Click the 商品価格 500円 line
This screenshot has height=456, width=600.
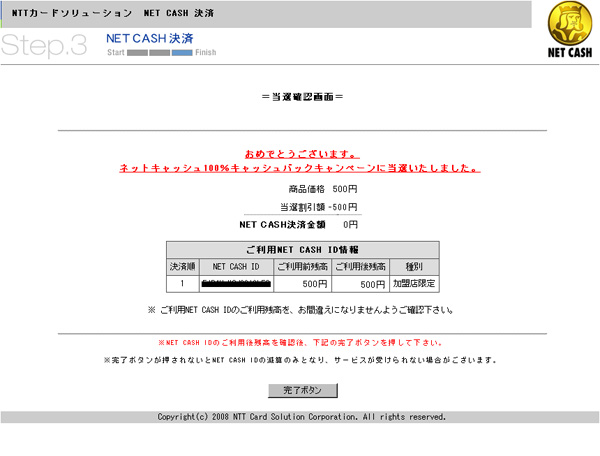tap(323, 189)
